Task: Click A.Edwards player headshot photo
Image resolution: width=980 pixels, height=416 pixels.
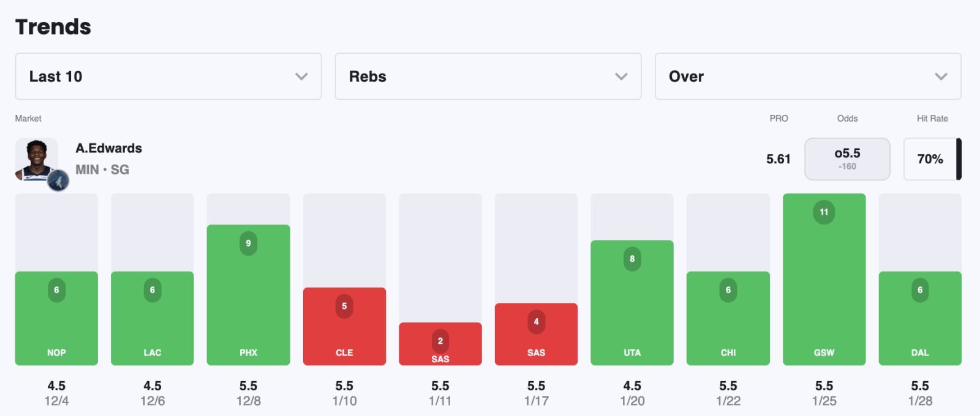Action: point(36,158)
